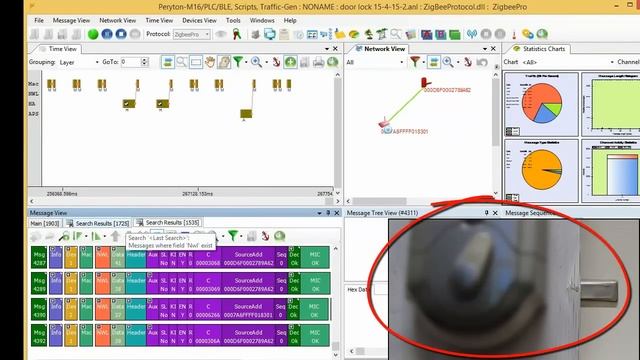The height and width of the screenshot is (360, 640).
Task: Open the Network View panel options arrow
Action: click(485, 49)
